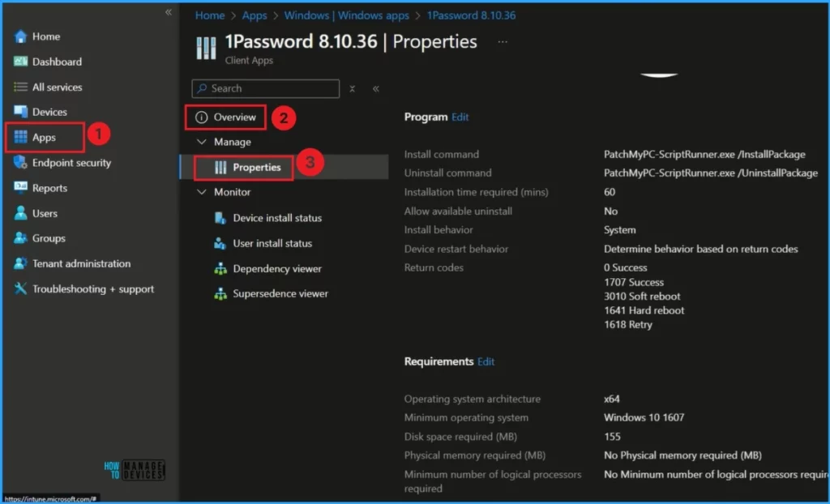Click the '3010 Soft reboot' return code
This screenshot has height=504, width=830.
pos(642,297)
